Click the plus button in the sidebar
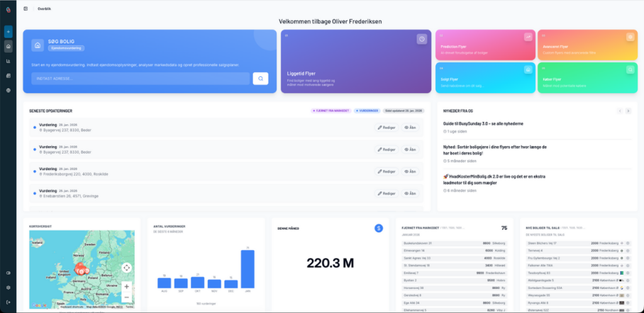 pos(8,31)
